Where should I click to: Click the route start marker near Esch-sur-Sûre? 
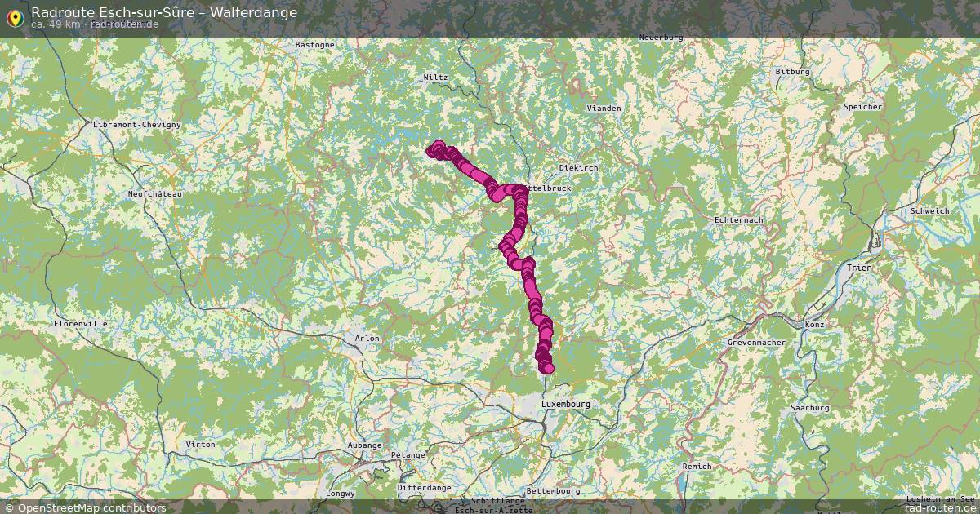point(434,149)
